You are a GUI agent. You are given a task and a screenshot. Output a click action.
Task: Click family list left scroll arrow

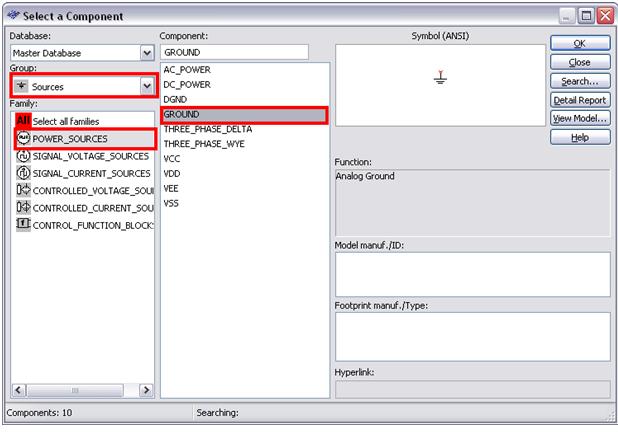18,390
